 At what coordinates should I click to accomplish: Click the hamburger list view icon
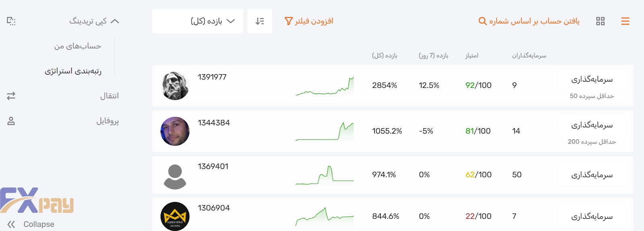point(625,21)
